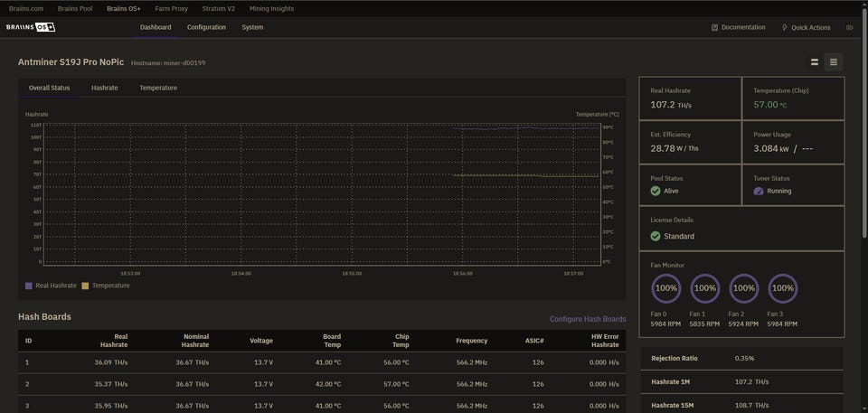The height and width of the screenshot is (413, 868).
Task: Toggle Real Hashrate series in chart legend
Action: [52, 286]
